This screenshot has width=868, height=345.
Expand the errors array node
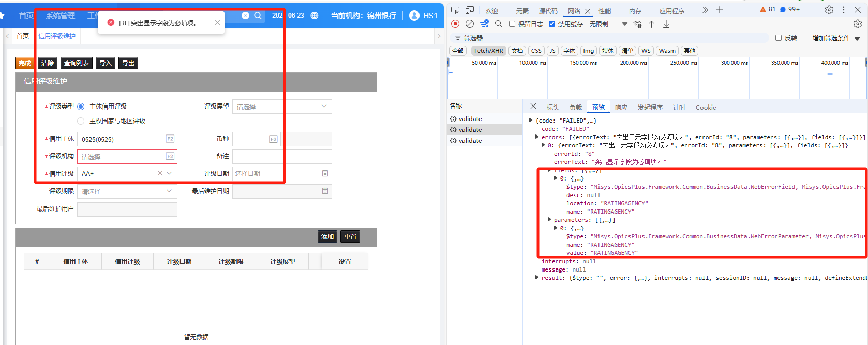pos(536,137)
